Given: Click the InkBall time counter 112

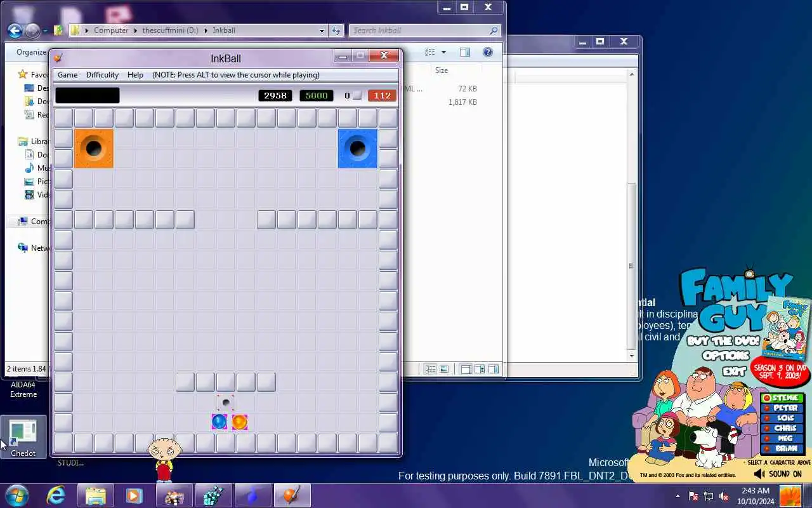Looking at the screenshot, I should (382, 95).
